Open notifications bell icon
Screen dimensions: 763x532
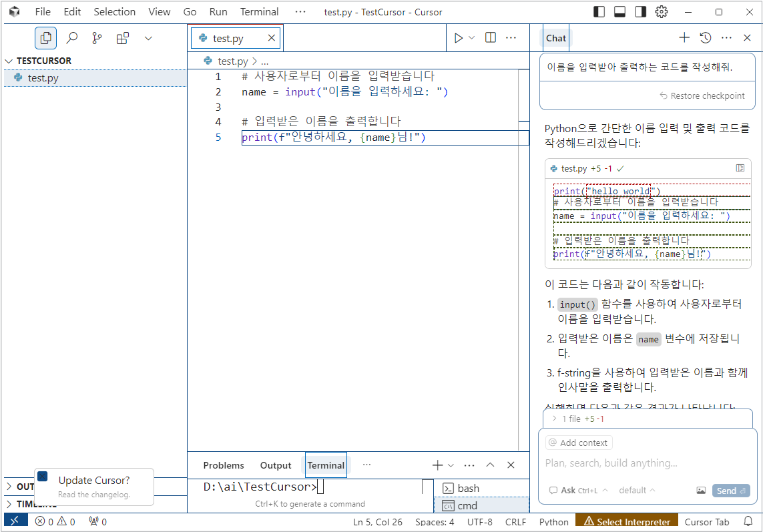pyautogui.click(x=748, y=521)
